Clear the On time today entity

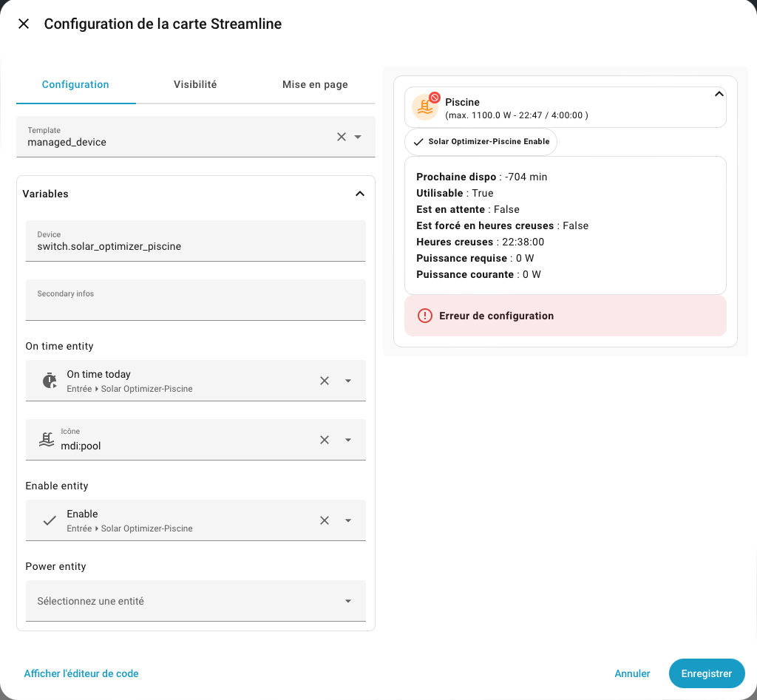point(325,381)
